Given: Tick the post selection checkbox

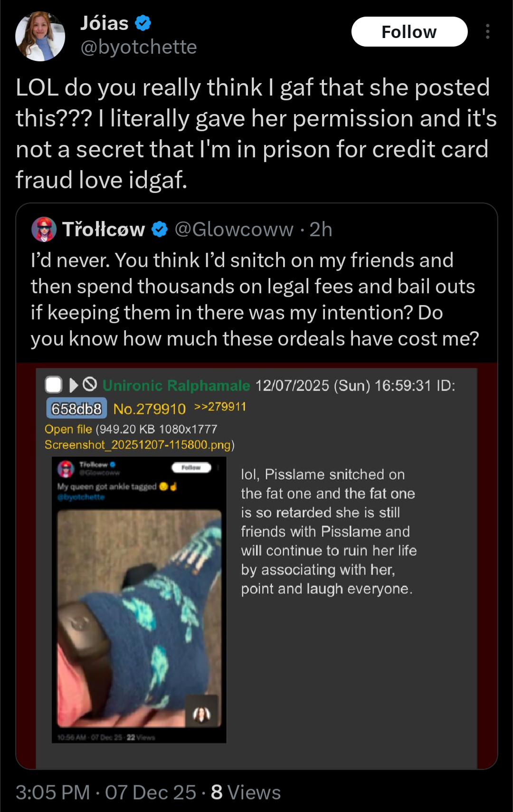Looking at the screenshot, I should [x=54, y=385].
